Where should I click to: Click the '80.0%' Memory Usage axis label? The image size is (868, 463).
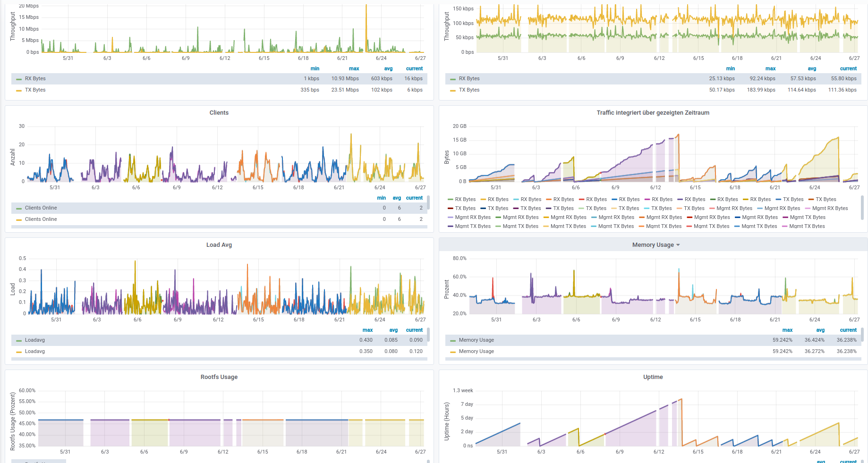point(460,259)
